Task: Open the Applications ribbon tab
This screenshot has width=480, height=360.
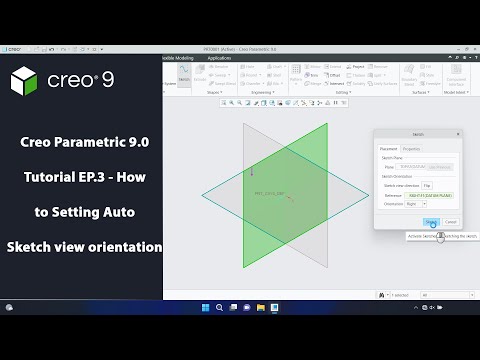Action: 219,58
